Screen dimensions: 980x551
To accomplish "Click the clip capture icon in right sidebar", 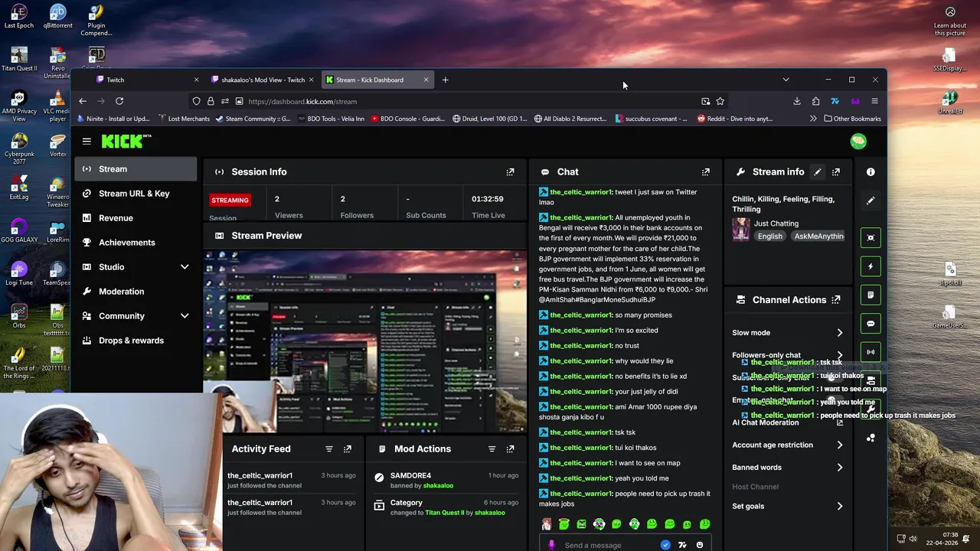I will tap(871, 237).
